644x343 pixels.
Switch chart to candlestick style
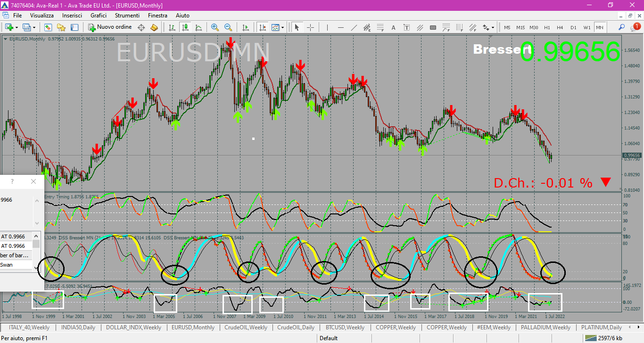click(186, 27)
